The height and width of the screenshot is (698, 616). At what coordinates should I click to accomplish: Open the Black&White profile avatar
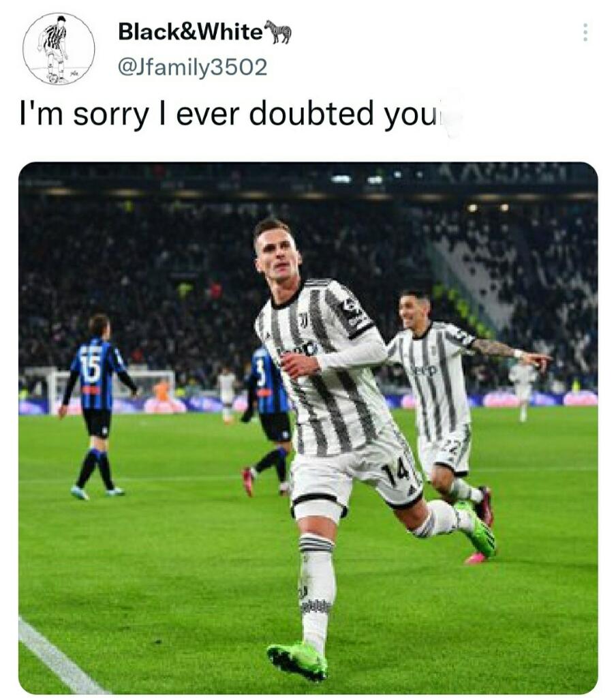point(59,48)
